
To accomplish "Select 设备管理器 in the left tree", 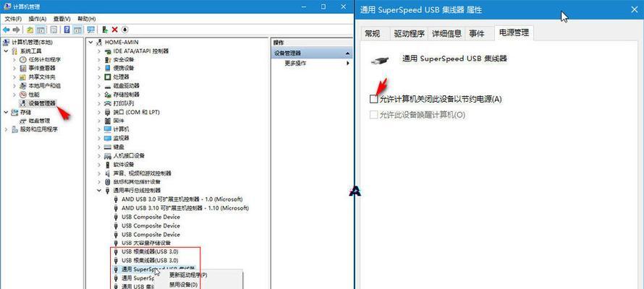I will [42, 103].
